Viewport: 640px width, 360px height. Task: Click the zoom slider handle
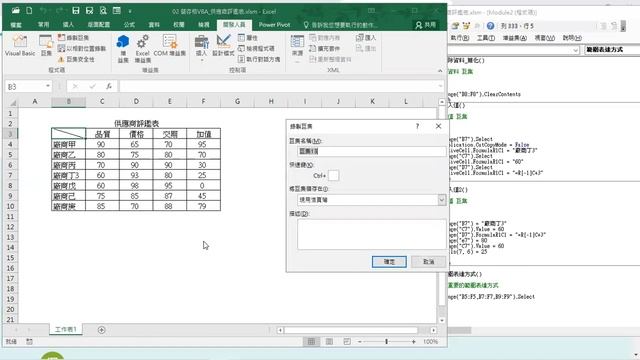[386, 342]
